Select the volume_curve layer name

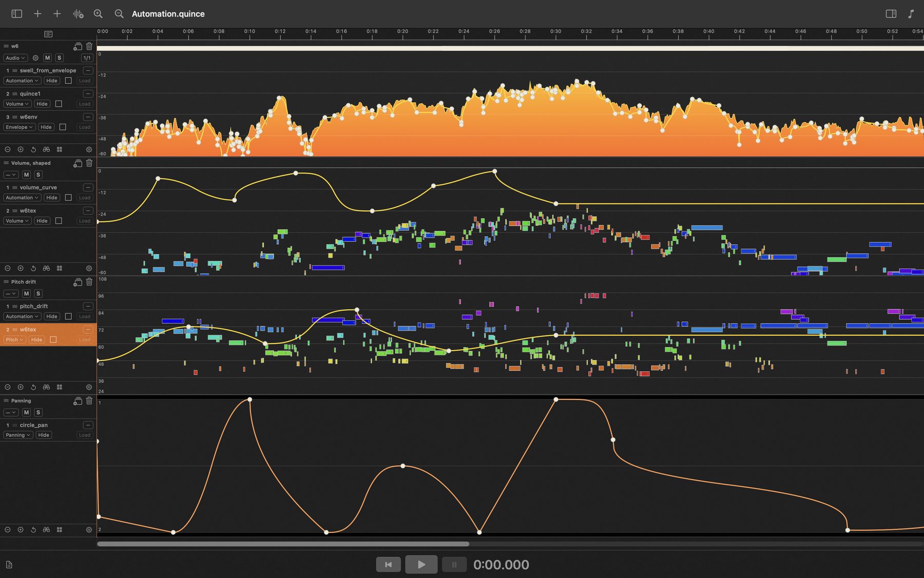coord(38,187)
